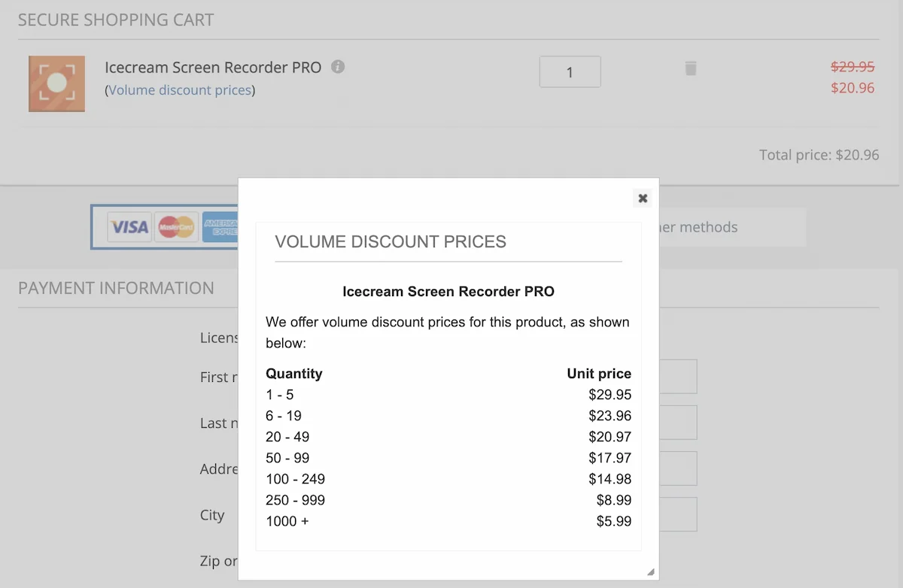Image resolution: width=903 pixels, height=588 pixels.
Task: Click the Unit price column header
Action: [599, 374]
